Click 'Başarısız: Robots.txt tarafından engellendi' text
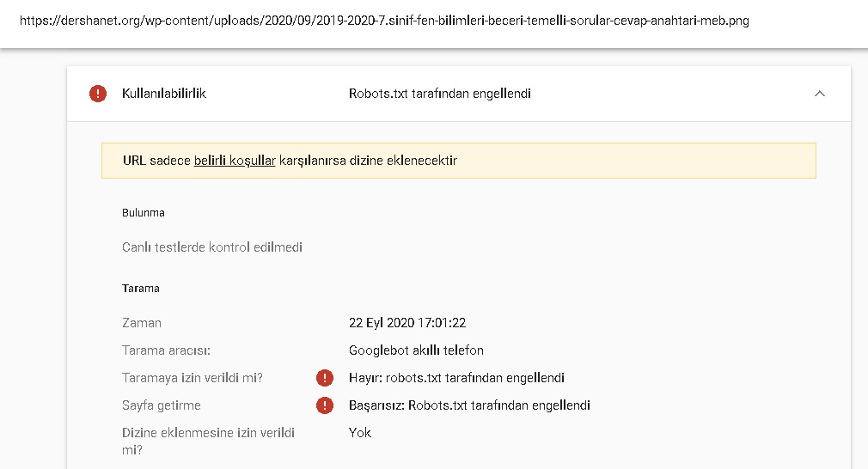Image resolution: width=868 pixels, height=469 pixels. pos(469,405)
